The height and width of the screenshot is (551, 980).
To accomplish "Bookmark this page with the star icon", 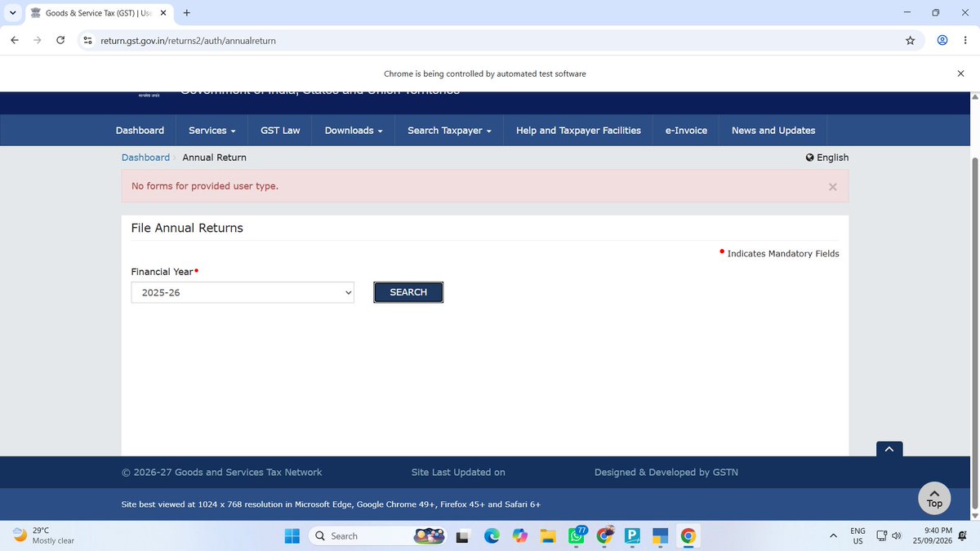I will [x=910, y=40].
